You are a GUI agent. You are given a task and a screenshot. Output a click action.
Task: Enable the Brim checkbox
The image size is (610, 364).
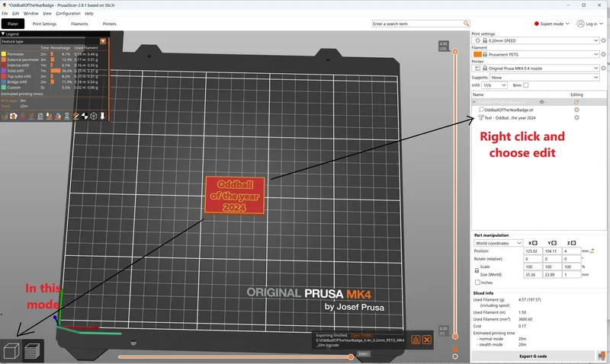pyautogui.click(x=526, y=85)
